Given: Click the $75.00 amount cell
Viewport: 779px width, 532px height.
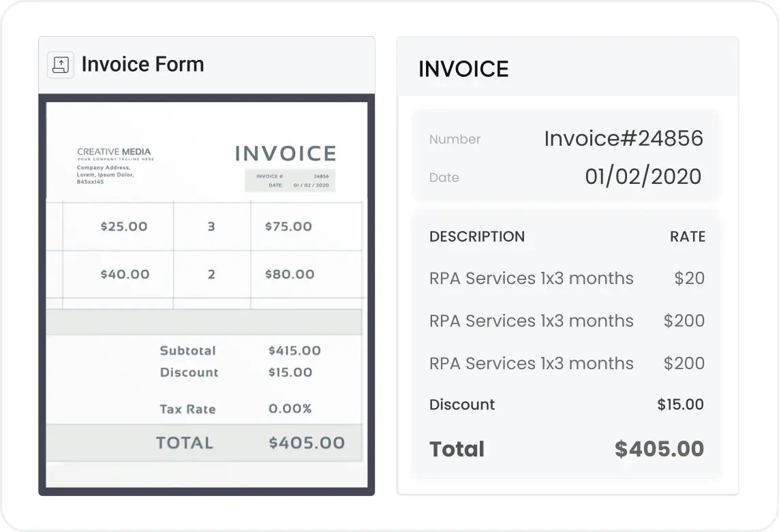Looking at the screenshot, I should (x=289, y=227).
